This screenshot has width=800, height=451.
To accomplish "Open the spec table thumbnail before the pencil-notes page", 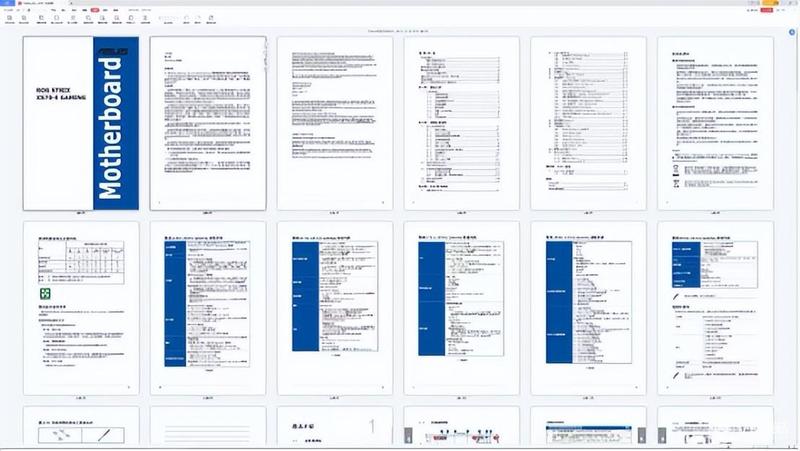I will tap(588, 308).
